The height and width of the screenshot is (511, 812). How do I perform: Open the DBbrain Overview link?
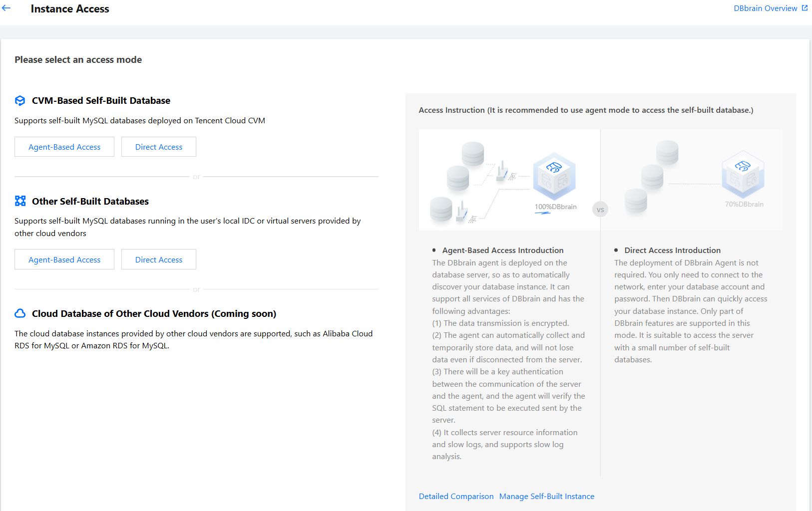(x=765, y=8)
